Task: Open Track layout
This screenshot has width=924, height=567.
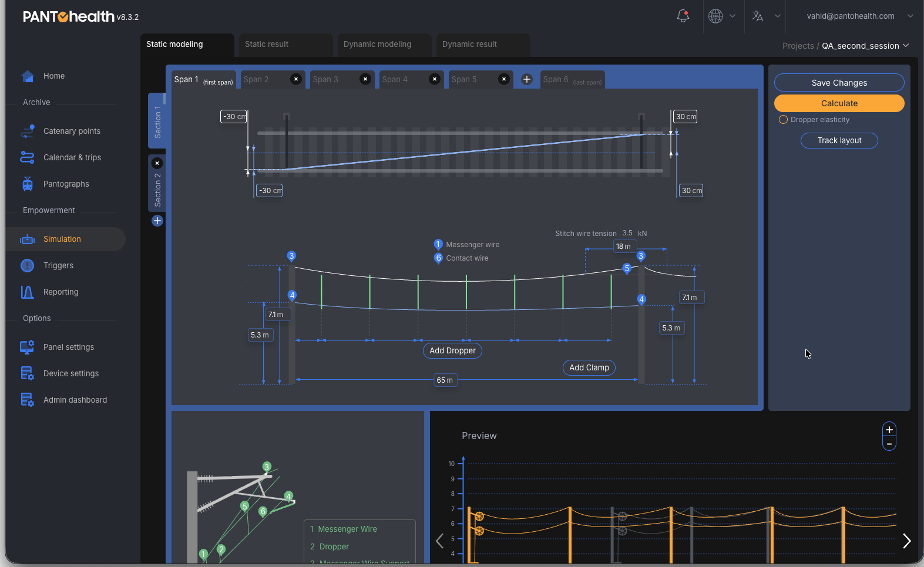Action: click(839, 141)
